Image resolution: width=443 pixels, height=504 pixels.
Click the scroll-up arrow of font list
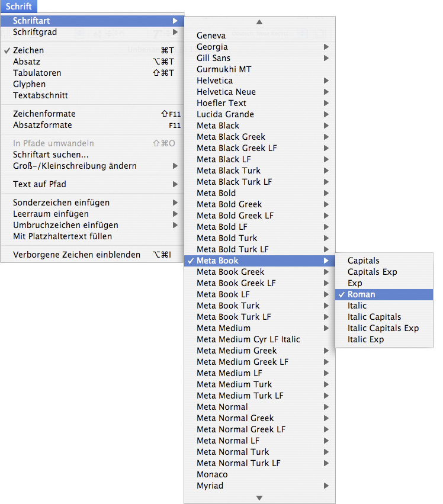coord(259,22)
